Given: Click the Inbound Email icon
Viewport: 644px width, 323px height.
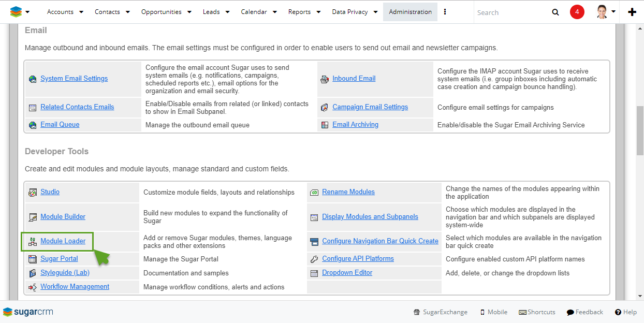Looking at the screenshot, I should (325, 79).
